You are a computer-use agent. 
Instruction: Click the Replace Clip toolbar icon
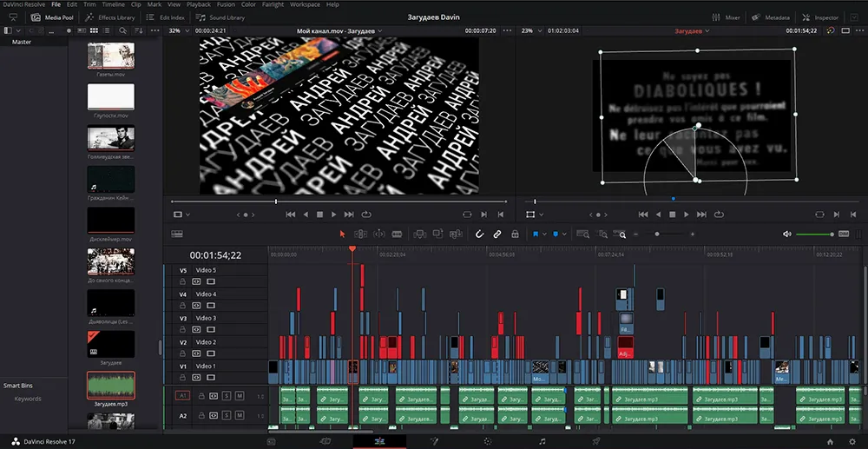pyautogui.click(x=457, y=234)
